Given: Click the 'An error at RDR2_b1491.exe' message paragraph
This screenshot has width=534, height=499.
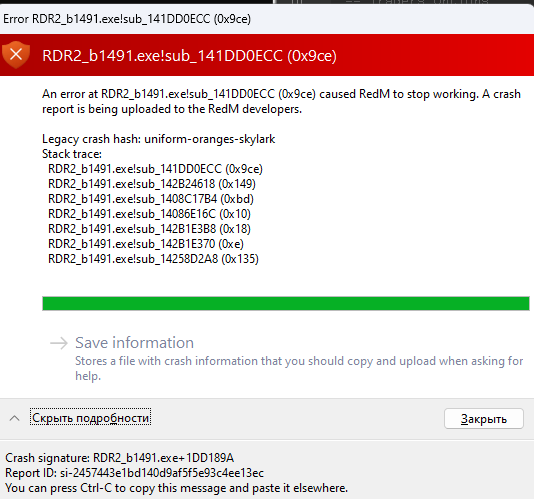Looking at the screenshot, I should 281,101.
